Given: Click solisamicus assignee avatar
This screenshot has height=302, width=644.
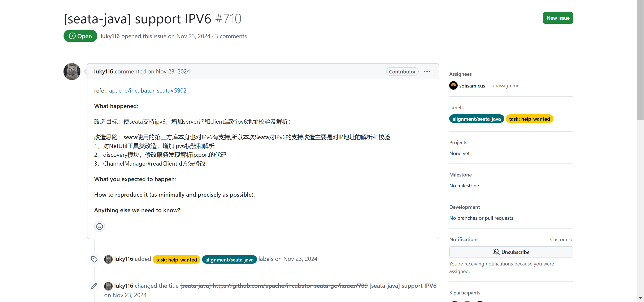Looking at the screenshot, I should point(453,85).
